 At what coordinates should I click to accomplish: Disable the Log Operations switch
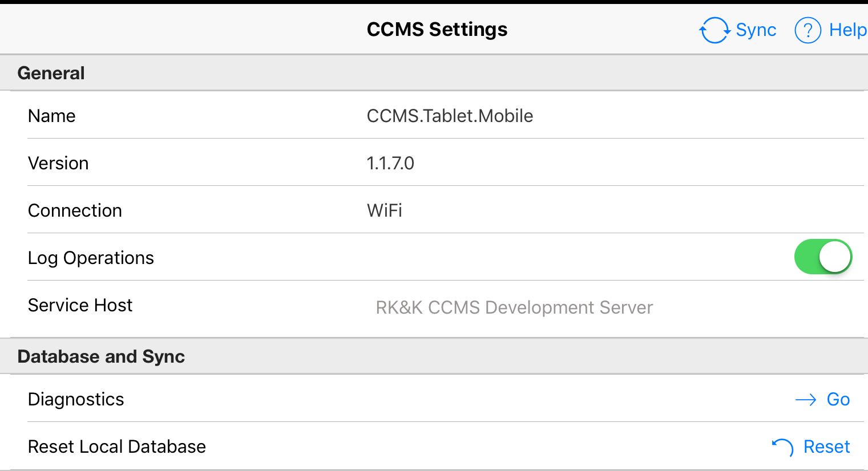click(x=823, y=257)
